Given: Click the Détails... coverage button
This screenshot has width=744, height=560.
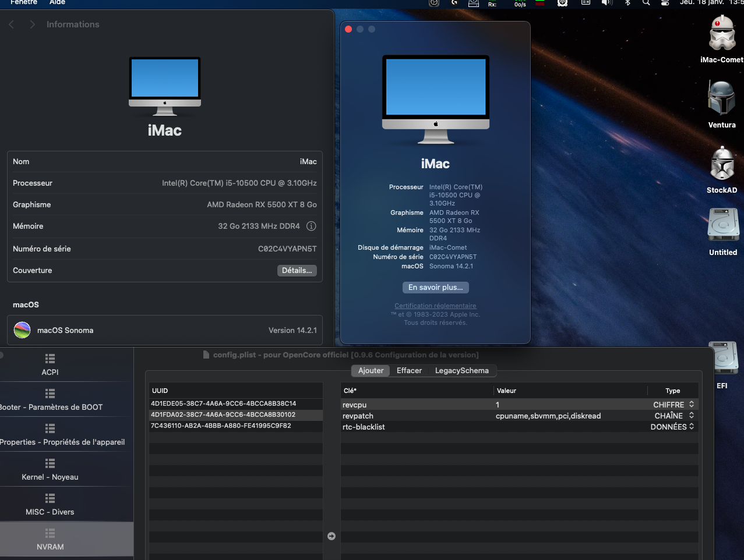Looking at the screenshot, I should point(297,271).
